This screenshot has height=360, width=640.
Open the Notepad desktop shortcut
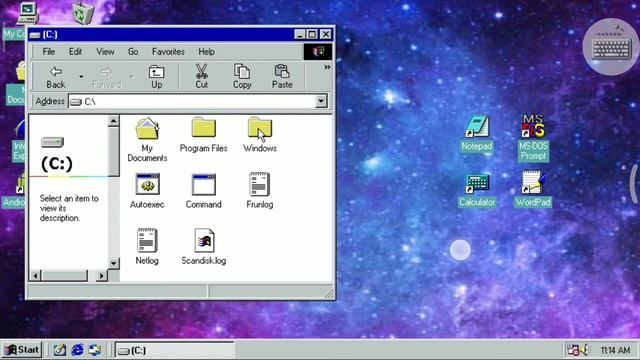477,133
